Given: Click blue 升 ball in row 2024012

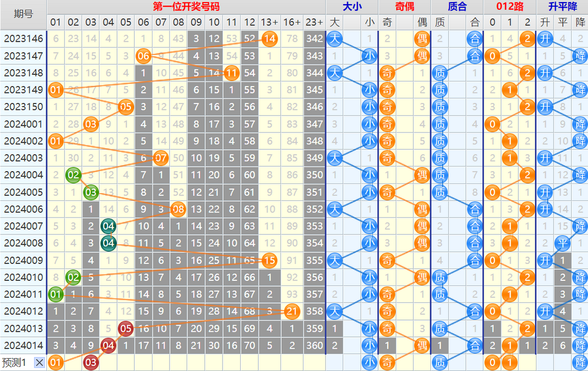Looking at the screenshot, I should click(x=545, y=311).
